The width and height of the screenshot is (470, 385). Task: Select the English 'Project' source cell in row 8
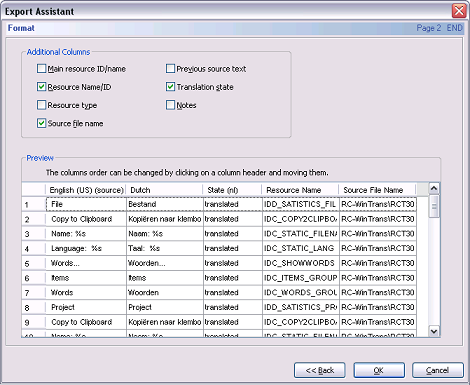click(x=86, y=307)
